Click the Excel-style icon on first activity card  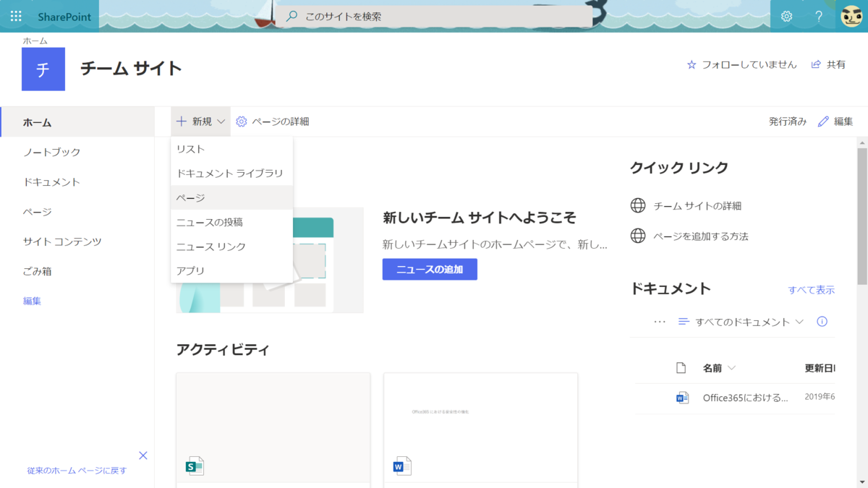point(195,466)
